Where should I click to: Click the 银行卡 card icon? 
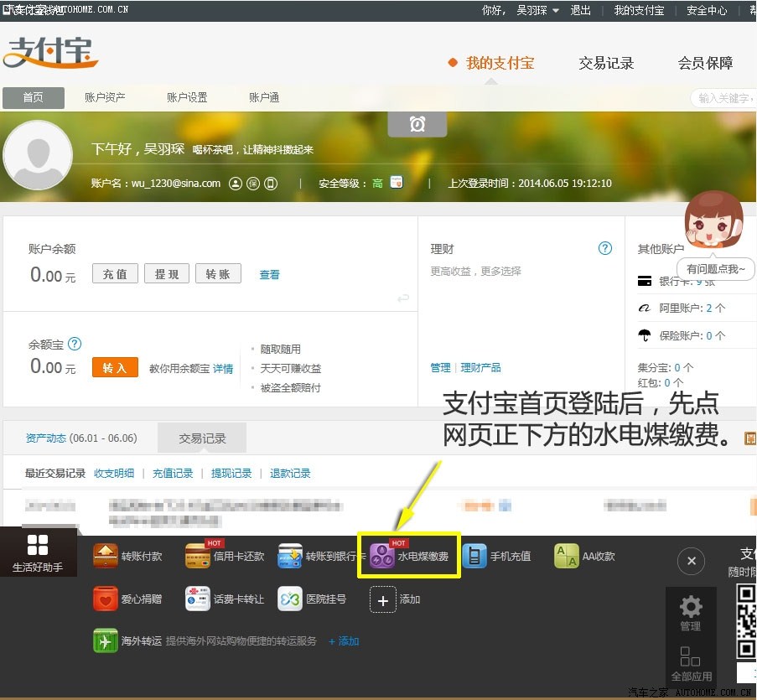pyautogui.click(x=645, y=281)
